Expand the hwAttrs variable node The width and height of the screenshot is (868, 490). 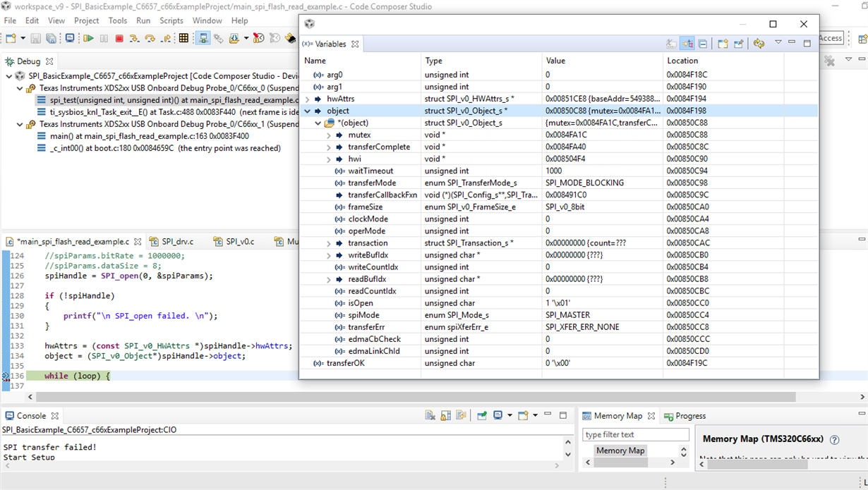pyautogui.click(x=308, y=99)
